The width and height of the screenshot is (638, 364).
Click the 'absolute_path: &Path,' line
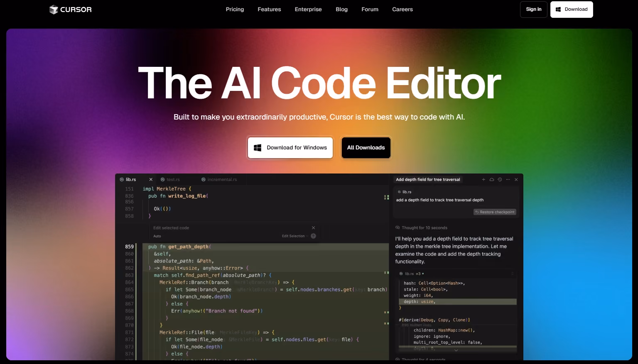point(184,261)
